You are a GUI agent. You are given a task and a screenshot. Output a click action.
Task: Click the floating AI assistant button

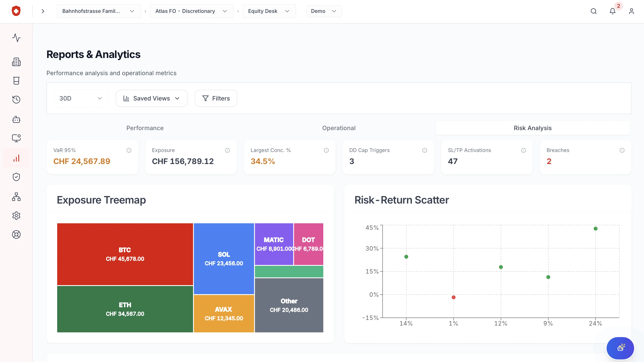coord(620,348)
